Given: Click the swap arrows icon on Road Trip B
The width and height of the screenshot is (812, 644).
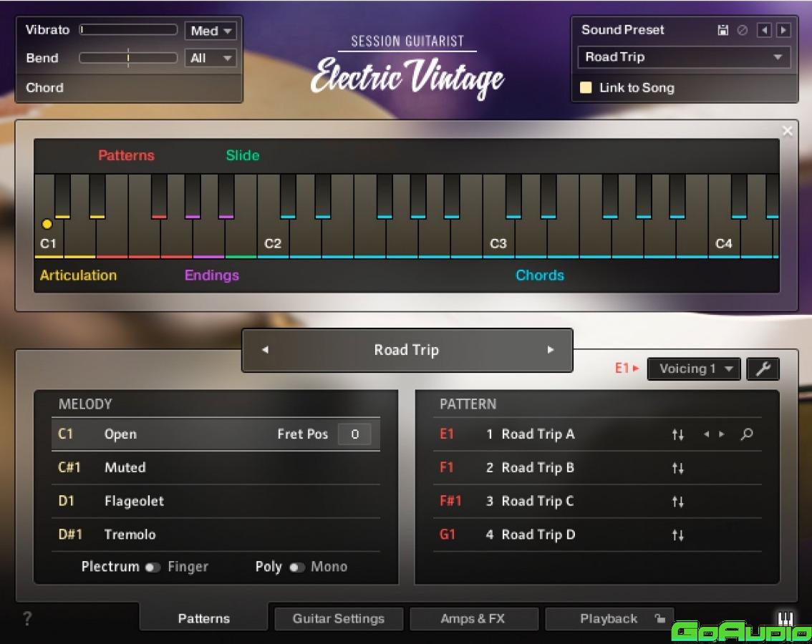Looking at the screenshot, I should 678,467.
